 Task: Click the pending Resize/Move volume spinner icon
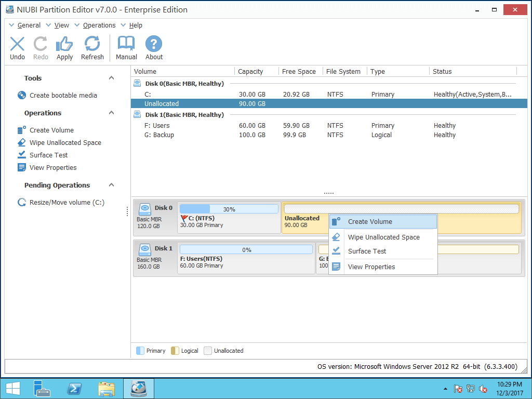coord(22,202)
